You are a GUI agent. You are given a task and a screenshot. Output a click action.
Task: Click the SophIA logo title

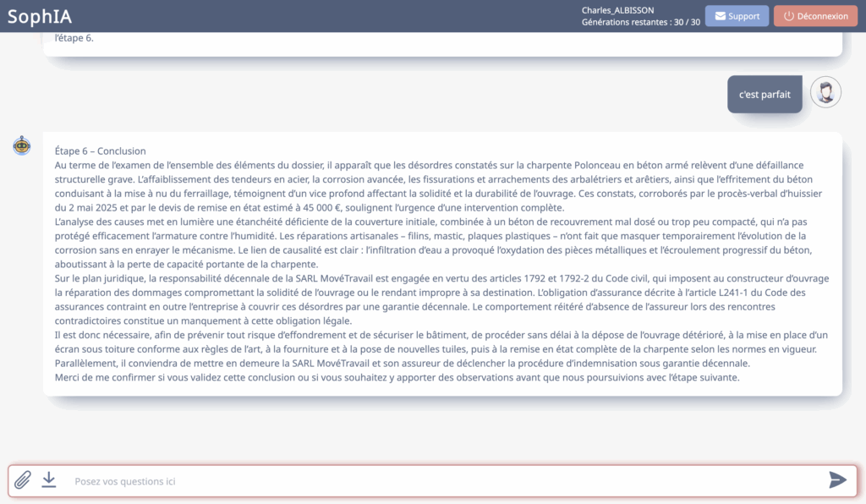click(x=40, y=17)
